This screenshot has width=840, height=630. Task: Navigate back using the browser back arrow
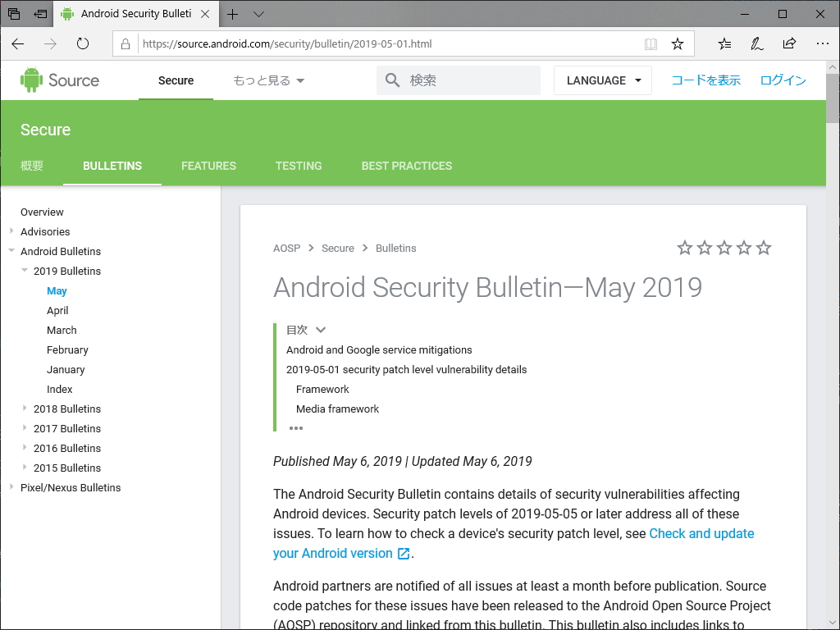pos(18,44)
